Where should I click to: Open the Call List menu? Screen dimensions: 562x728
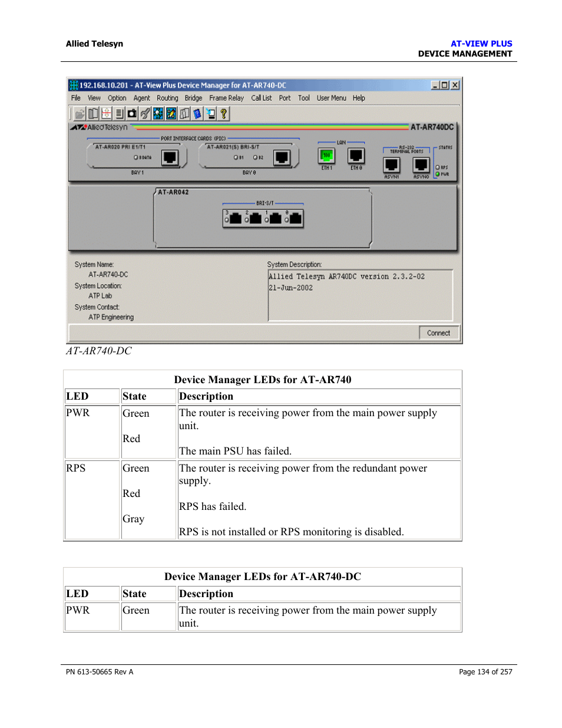(262, 98)
